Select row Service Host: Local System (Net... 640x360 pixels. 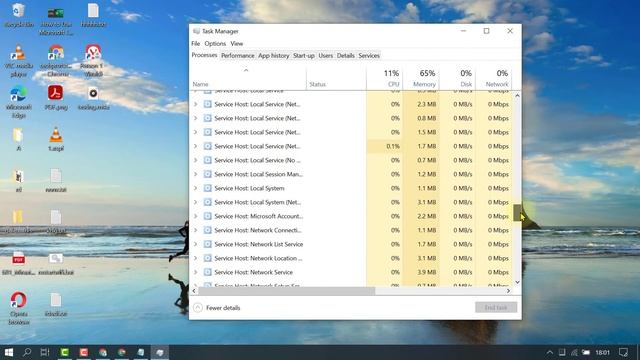coord(351,202)
